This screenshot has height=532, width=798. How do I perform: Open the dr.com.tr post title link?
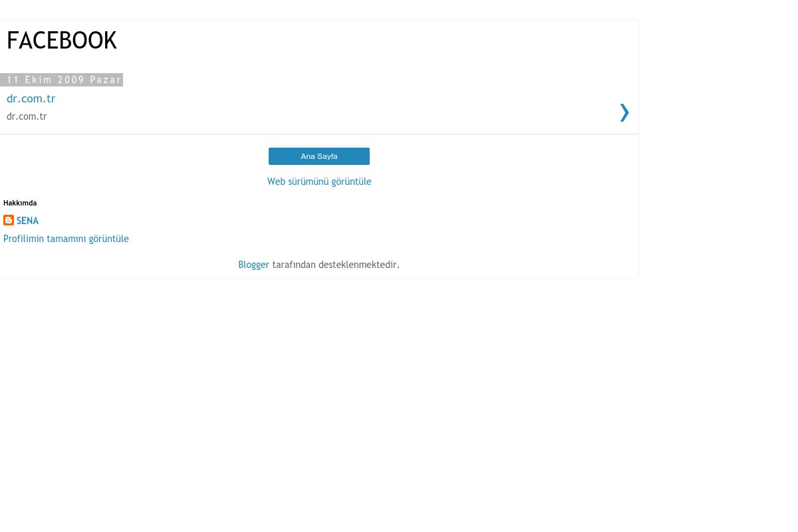[31, 98]
